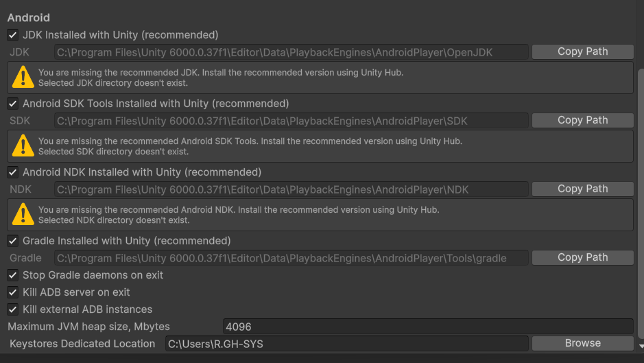Disable Gradle Installed with Unity option
The height and width of the screenshot is (363, 644).
[12, 241]
